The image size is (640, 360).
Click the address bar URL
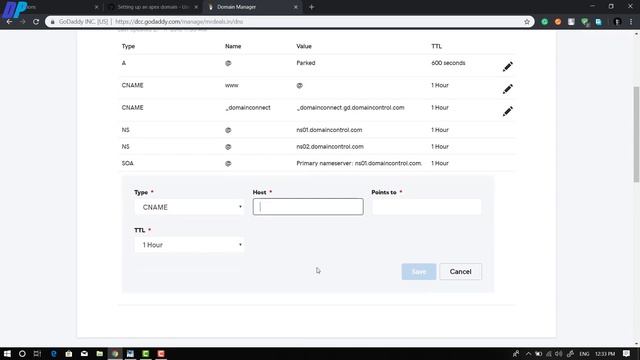coord(179,22)
